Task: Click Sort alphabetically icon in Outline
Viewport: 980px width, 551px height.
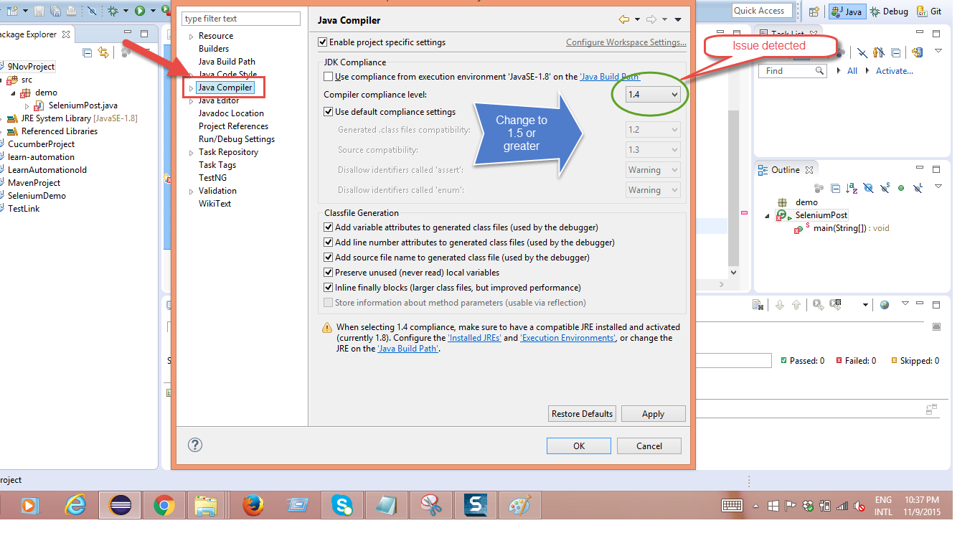Action: pyautogui.click(x=852, y=189)
